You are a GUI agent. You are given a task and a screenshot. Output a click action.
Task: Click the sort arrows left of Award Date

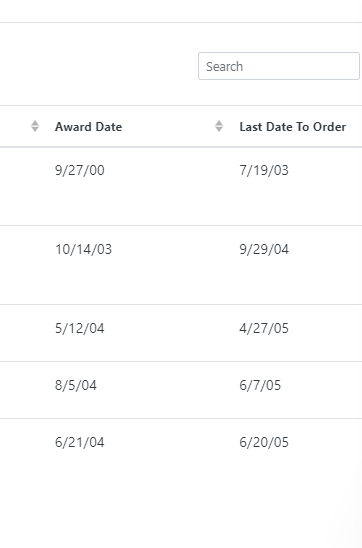[35, 126]
